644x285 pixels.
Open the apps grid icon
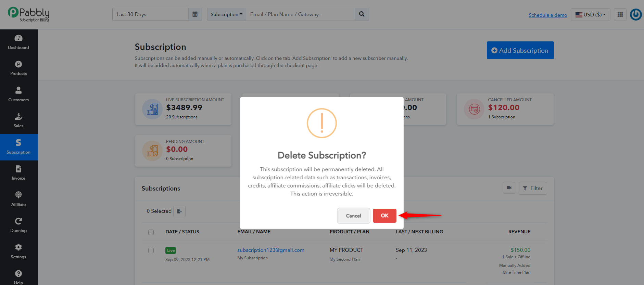[620, 14]
